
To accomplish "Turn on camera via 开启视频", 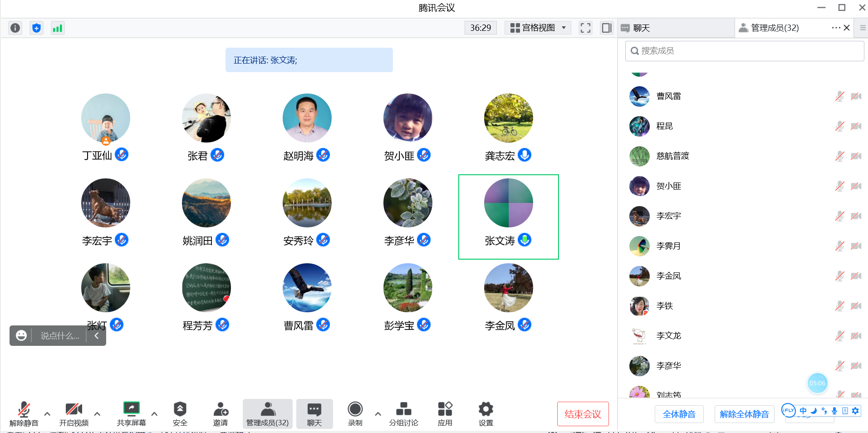I will [74, 413].
